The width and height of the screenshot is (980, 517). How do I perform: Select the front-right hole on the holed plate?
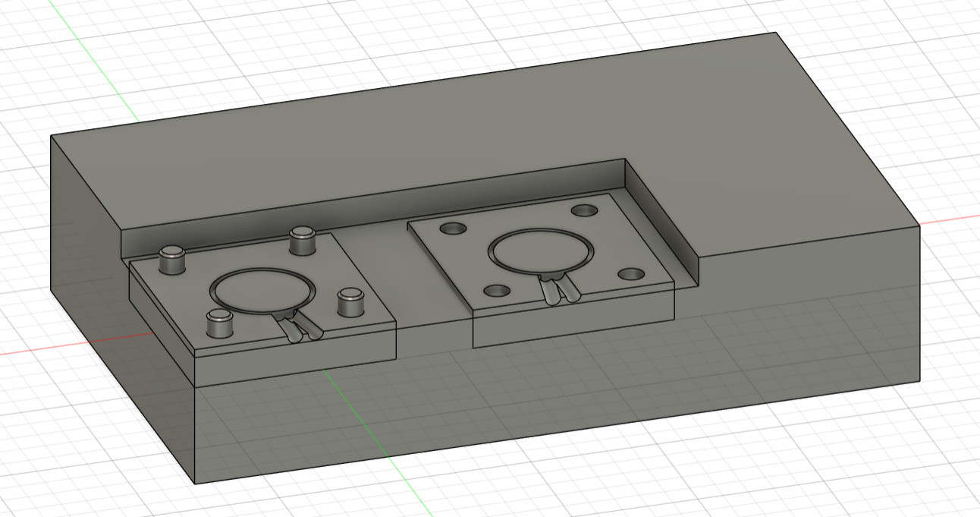pyautogui.click(x=630, y=273)
